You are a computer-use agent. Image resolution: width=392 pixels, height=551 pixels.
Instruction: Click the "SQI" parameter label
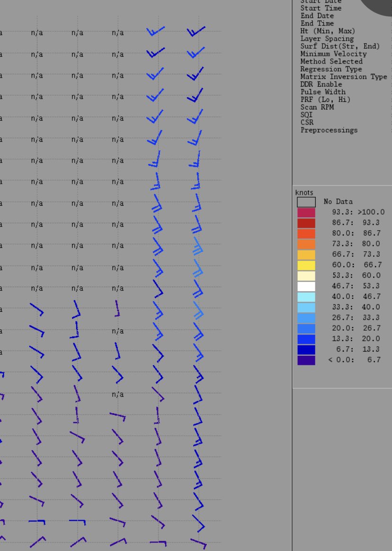pos(306,115)
